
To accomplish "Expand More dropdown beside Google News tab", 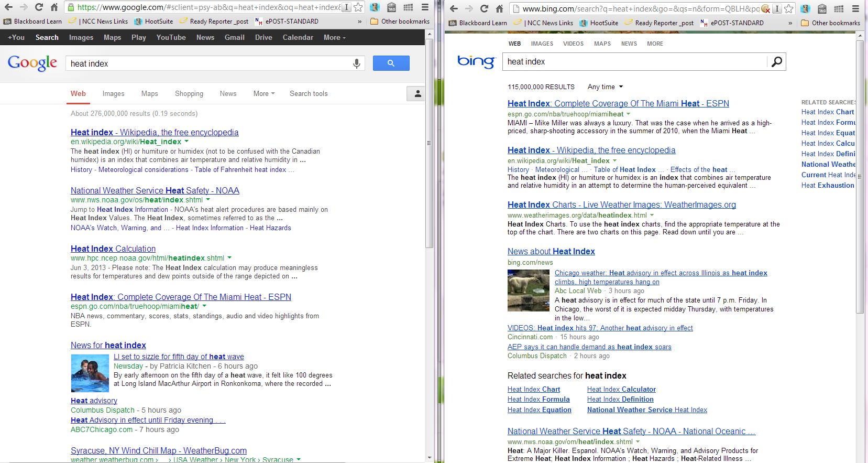I will [x=264, y=93].
